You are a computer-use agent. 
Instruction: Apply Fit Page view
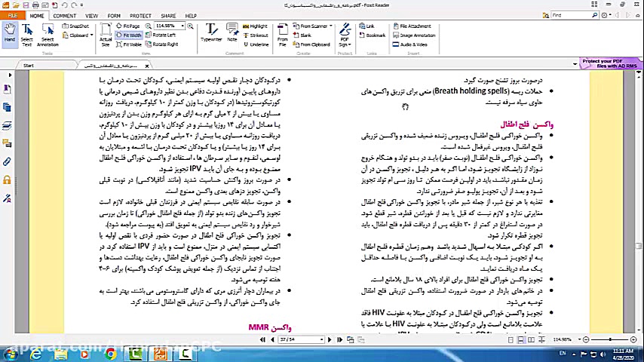pos(127,26)
